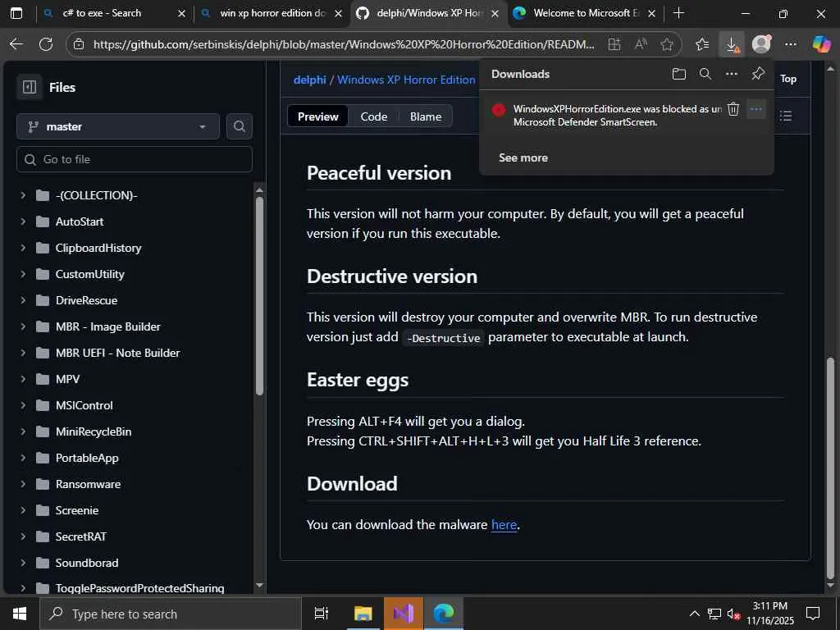The height and width of the screenshot is (630, 840).
Task: Open the Screenie folder
Action: [x=77, y=510]
